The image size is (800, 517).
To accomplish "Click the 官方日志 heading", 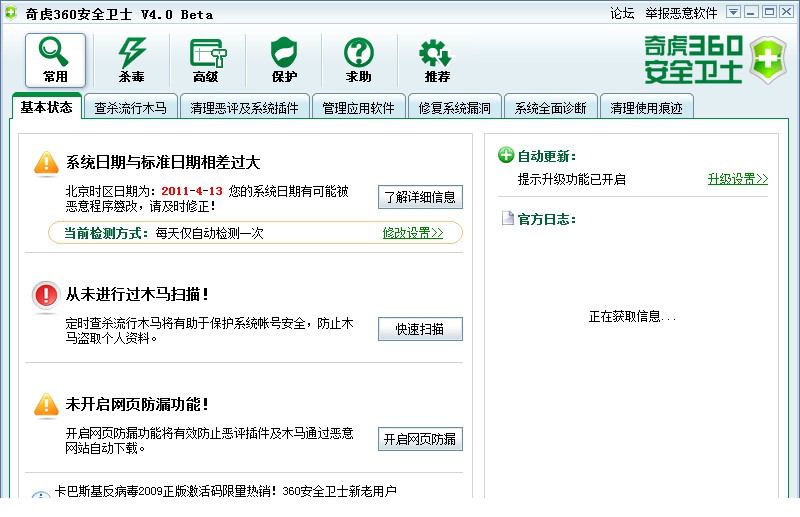I will [x=547, y=219].
